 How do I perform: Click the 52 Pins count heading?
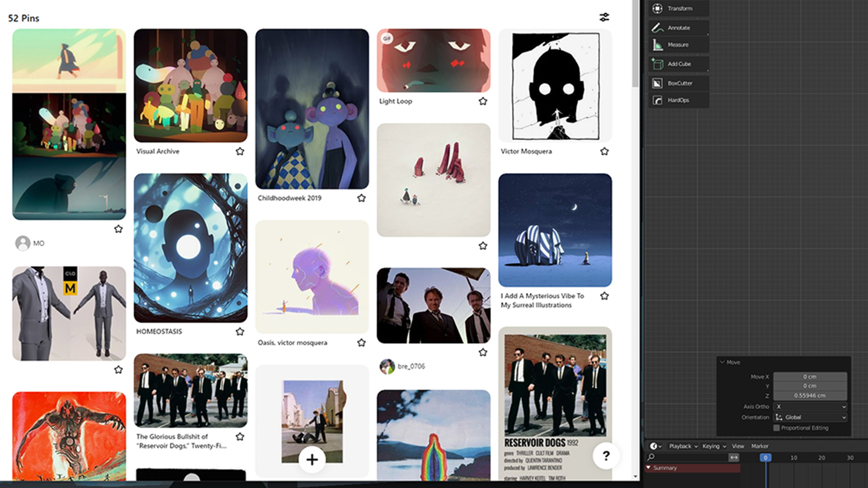(24, 18)
